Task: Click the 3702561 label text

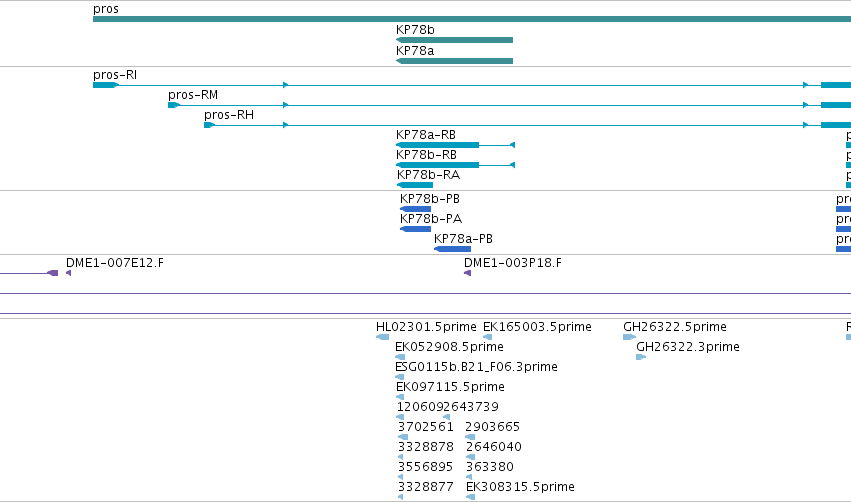Action: click(x=426, y=427)
